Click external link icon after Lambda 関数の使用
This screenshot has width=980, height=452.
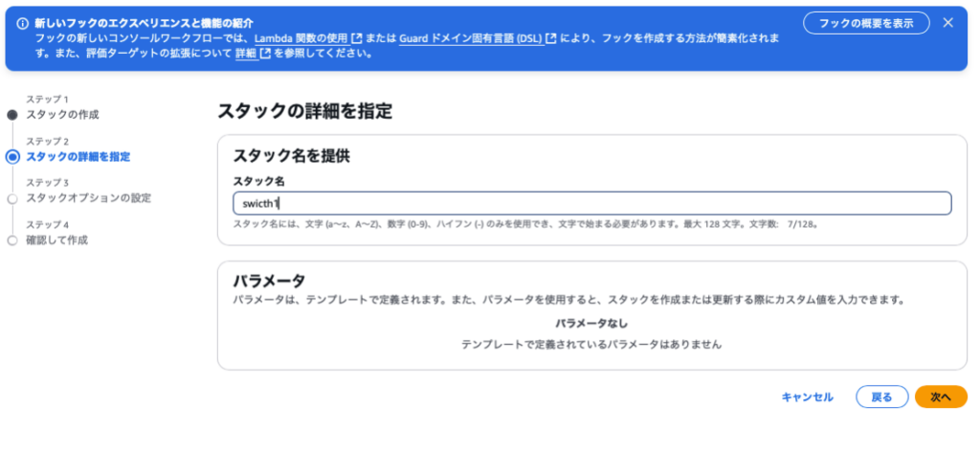tap(357, 37)
